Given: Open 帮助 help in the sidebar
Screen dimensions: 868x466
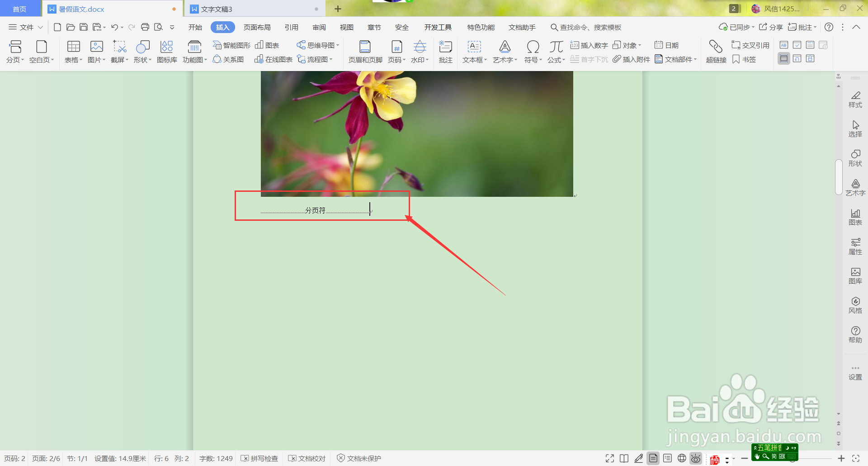Looking at the screenshot, I should (x=855, y=335).
